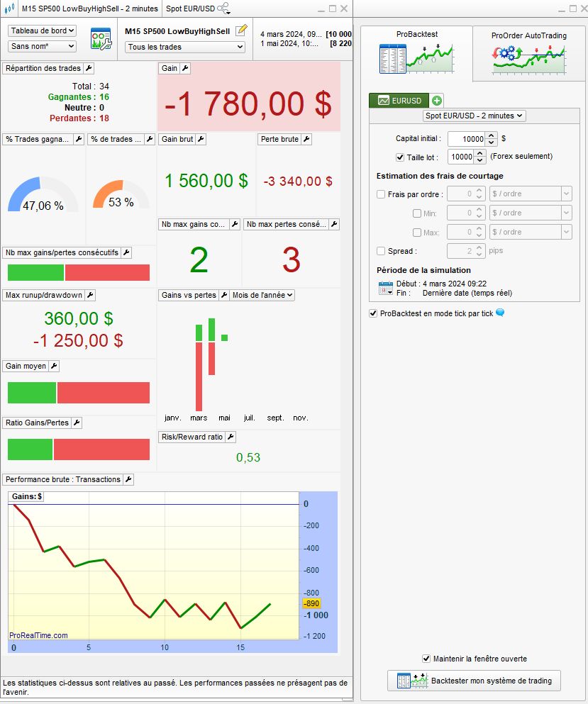This screenshot has width=588, height=704.
Task: Click the pencil edit icon beside system name
Action: tap(242, 30)
